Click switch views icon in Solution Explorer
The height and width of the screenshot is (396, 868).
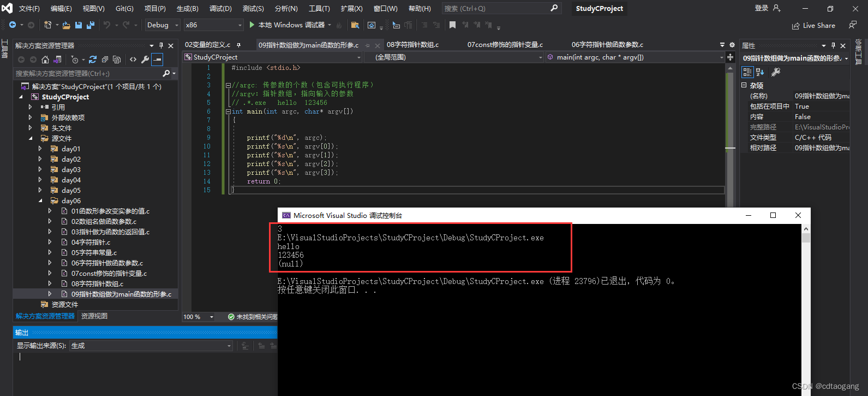click(x=57, y=60)
